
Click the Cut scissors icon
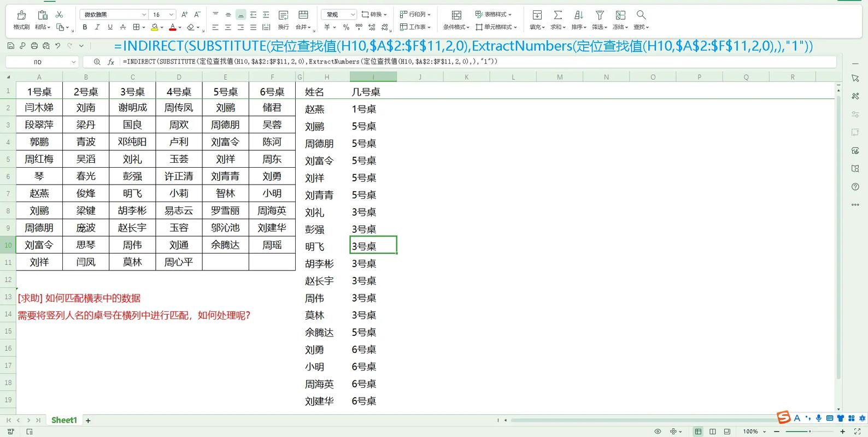(59, 15)
